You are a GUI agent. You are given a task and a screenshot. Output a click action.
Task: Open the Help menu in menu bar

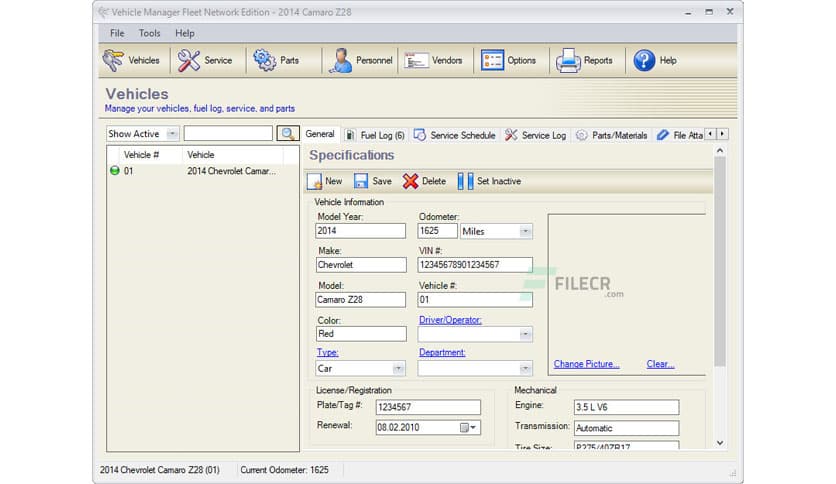pos(184,33)
